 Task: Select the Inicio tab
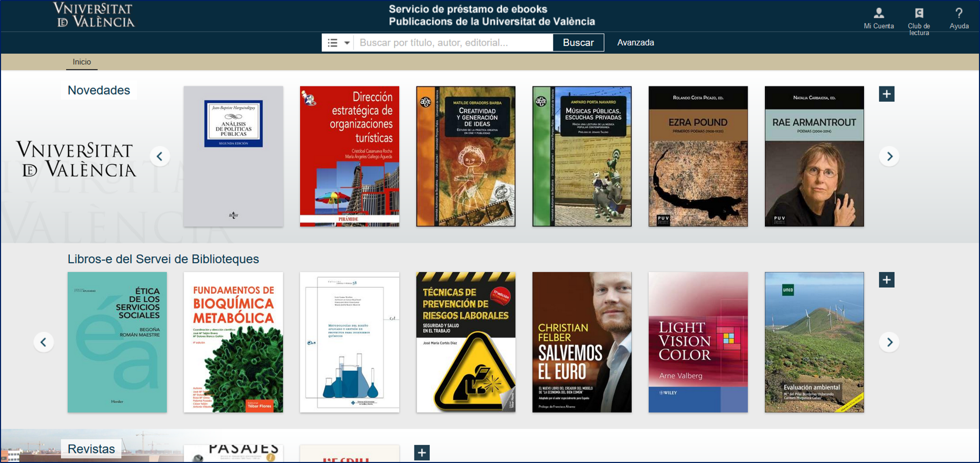pos(82,62)
